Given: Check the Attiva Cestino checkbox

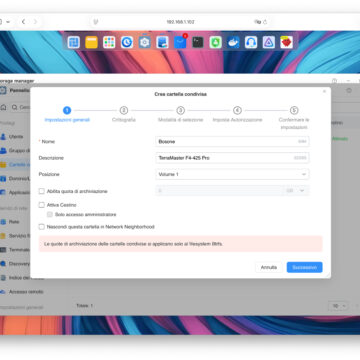Looking at the screenshot, I should [42, 205].
